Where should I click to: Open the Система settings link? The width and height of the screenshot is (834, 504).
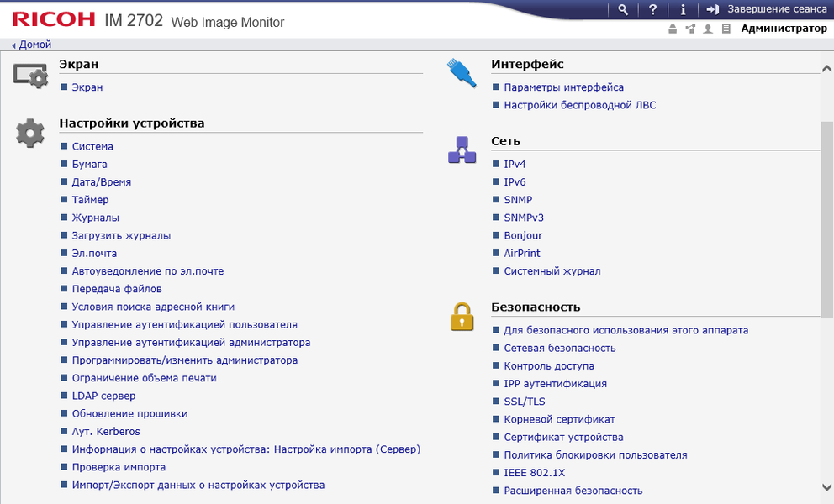tap(92, 147)
